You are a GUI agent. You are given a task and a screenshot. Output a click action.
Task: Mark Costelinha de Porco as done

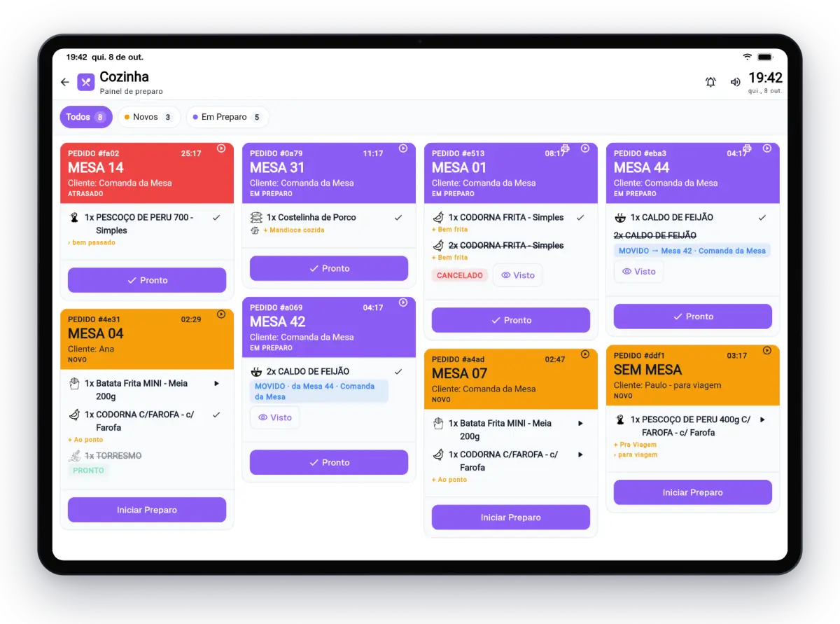click(398, 218)
